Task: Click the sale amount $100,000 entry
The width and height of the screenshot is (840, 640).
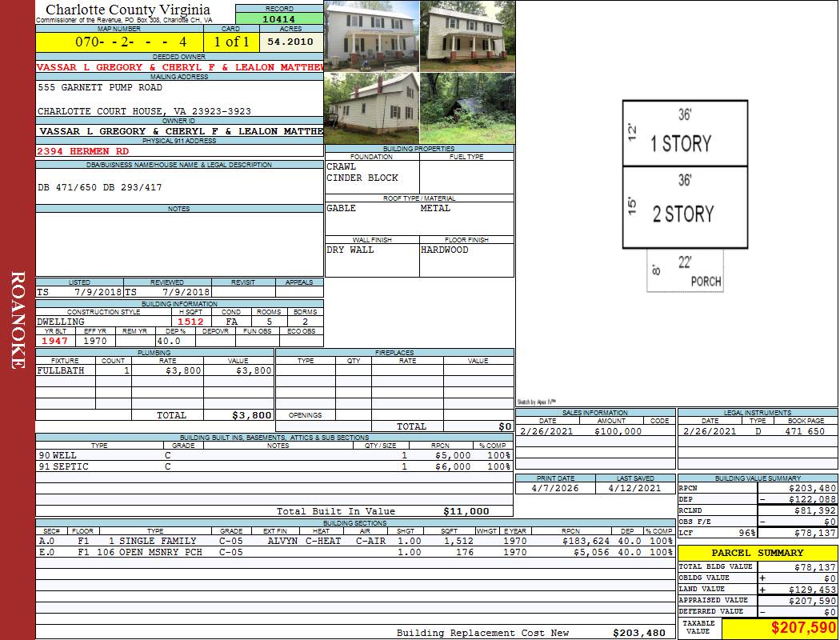Action: click(x=618, y=431)
